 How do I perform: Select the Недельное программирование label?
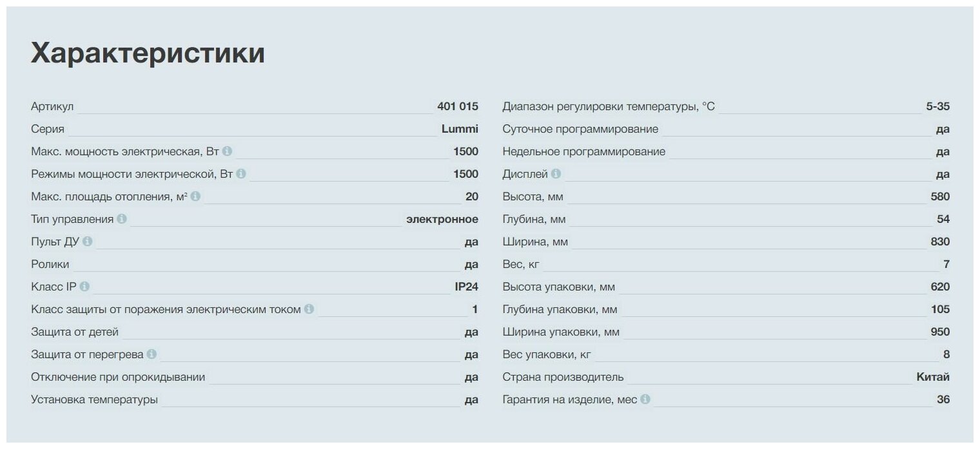(x=584, y=152)
